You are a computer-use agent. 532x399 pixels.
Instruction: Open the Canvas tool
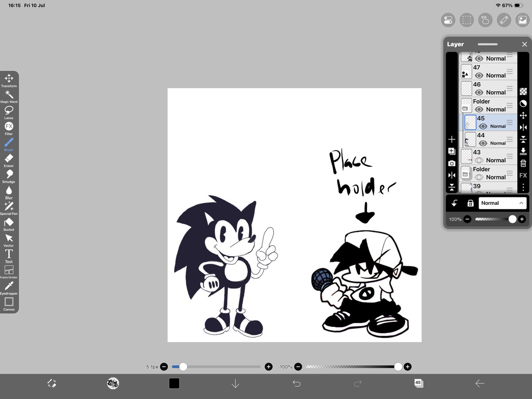coord(9,304)
